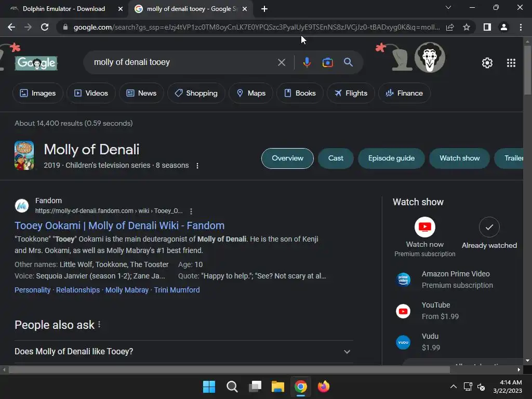
Task: Open the Molly Mabray sitelink
Action: (x=127, y=290)
